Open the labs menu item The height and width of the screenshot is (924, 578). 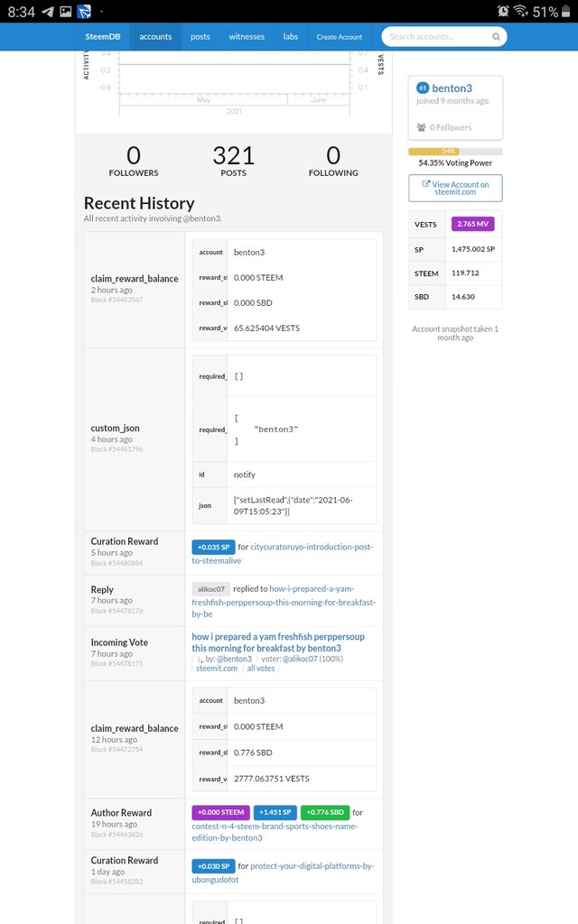(x=290, y=37)
